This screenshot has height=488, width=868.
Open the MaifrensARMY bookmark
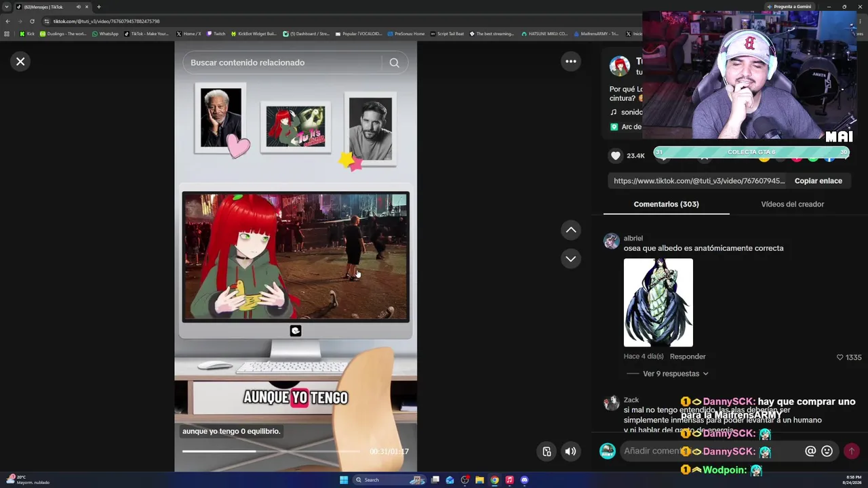596,34
